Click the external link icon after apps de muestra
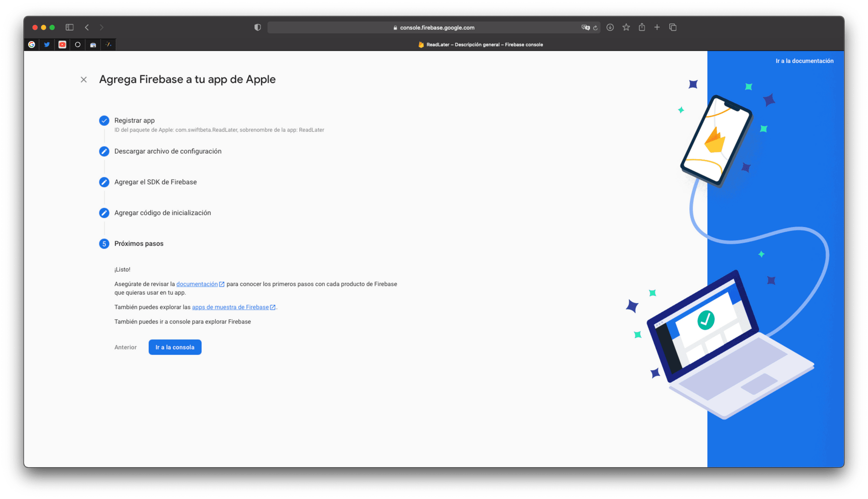The image size is (868, 499). pyautogui.click(x=273, y=307)
